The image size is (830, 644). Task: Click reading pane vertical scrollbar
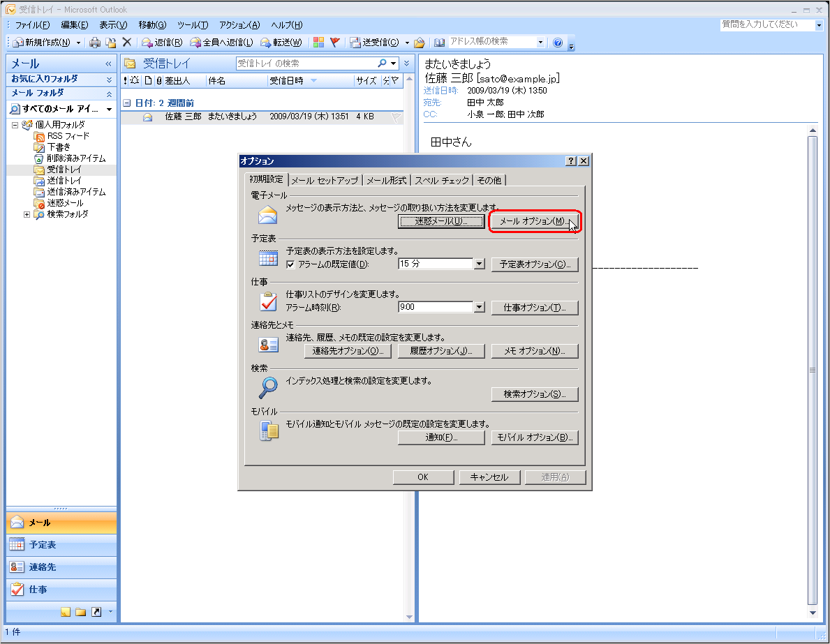[x=813, y=370]
